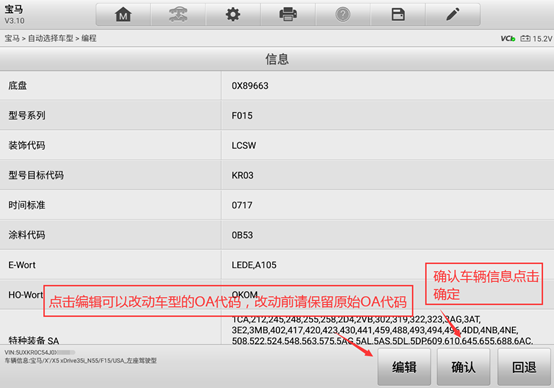The width and height of the screenshot is (554, 388).
Task: Click the 回退 button
Action: pos(524,367)
